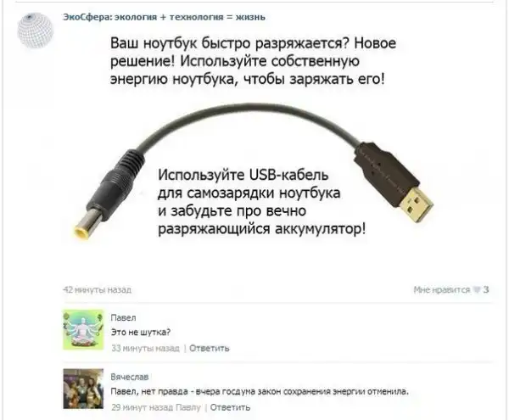This screenshot has height=420, width=509.
Task: Open Вячеслав's group photo avatar
Action: click(83, 389)
